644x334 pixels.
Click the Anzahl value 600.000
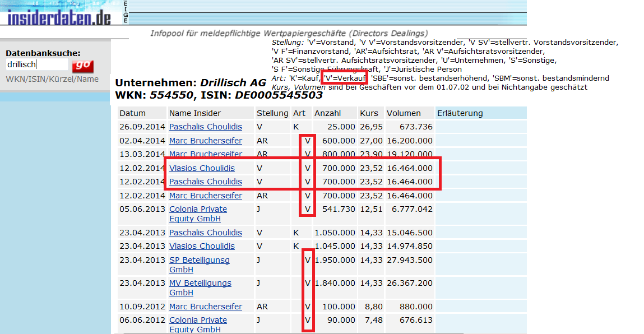pyautogui.click(x=339, y=141)
